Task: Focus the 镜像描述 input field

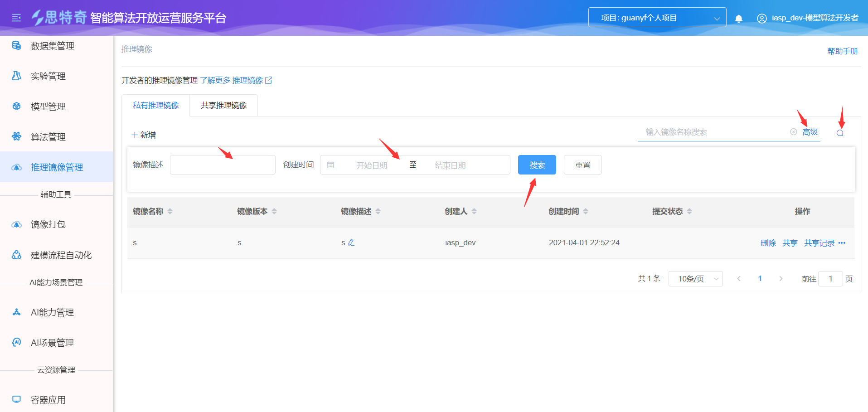Action: (223, 165)
